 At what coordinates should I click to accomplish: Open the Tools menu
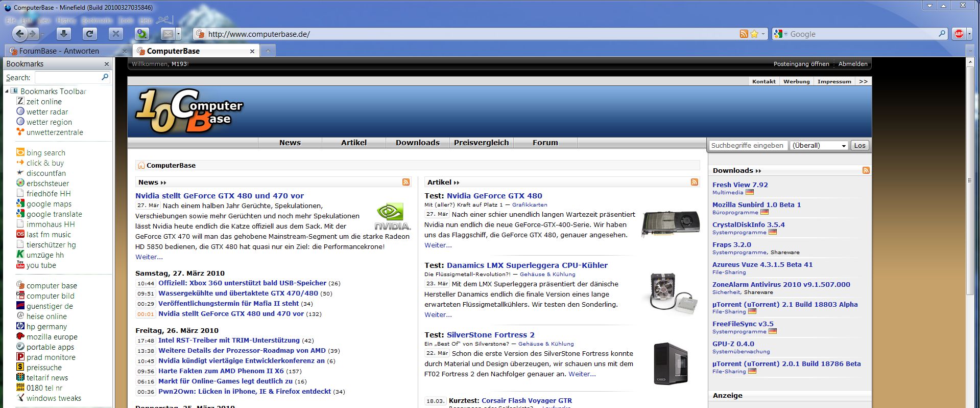pyautogui.click(x=126, y=20)
